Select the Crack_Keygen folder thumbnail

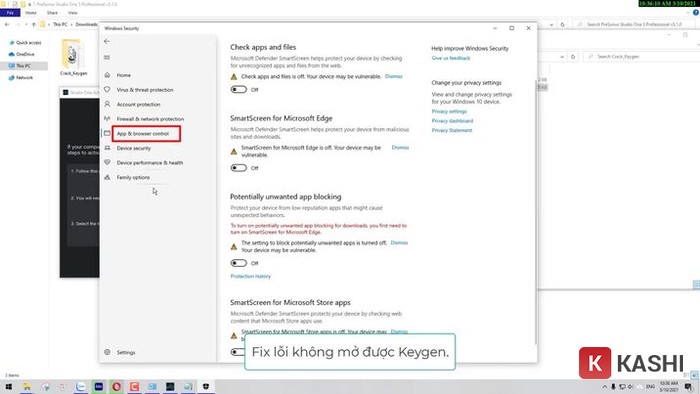[x=73, y=55]
